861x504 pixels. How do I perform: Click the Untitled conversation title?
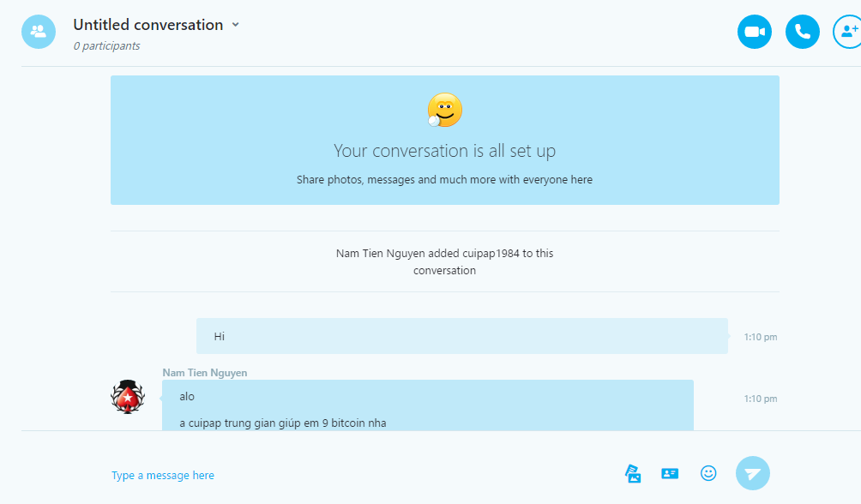[x=148, y=25]
